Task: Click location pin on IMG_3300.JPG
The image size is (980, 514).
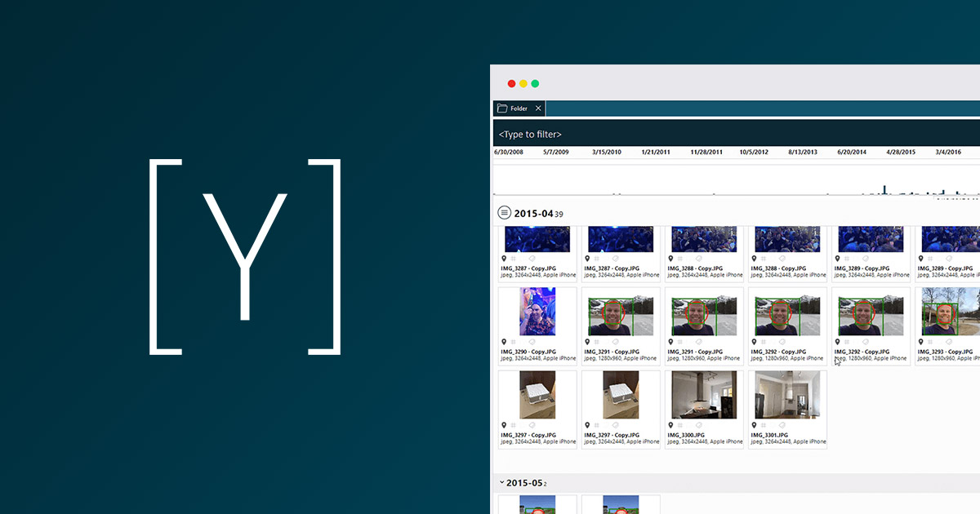Action: coord(670,425)
